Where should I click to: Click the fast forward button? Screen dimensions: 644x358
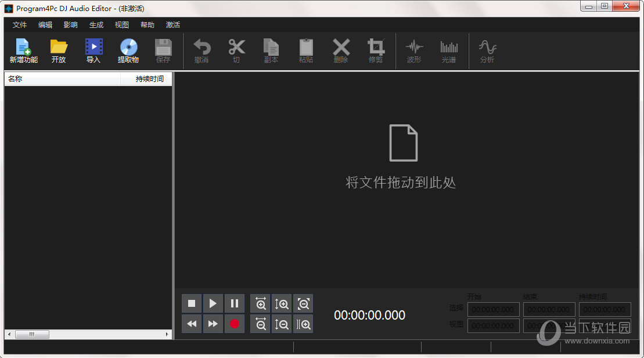tap(213, 324)
